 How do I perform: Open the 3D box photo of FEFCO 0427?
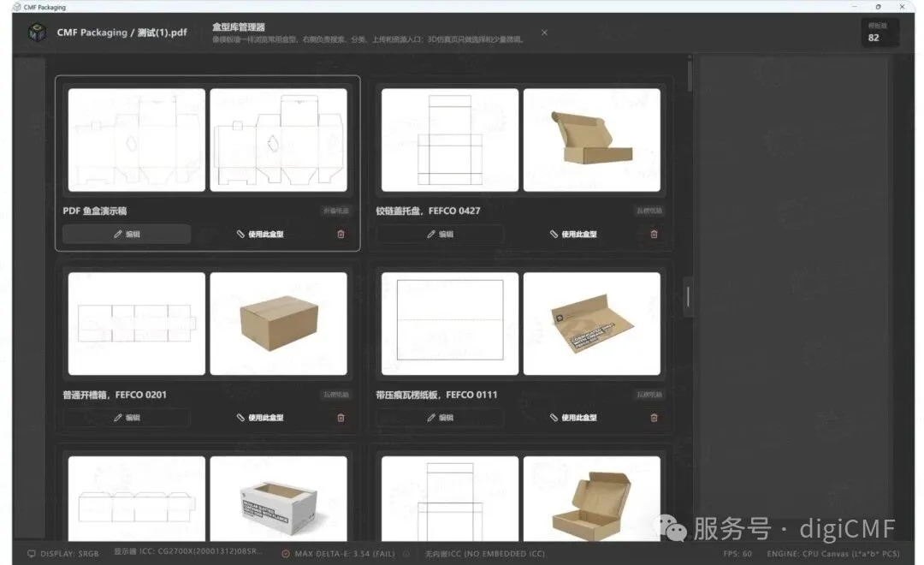click(592, 140)
